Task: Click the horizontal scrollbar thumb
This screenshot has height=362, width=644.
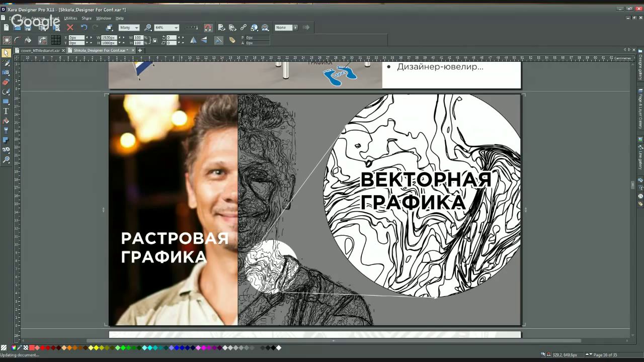Action: (334, 340)
